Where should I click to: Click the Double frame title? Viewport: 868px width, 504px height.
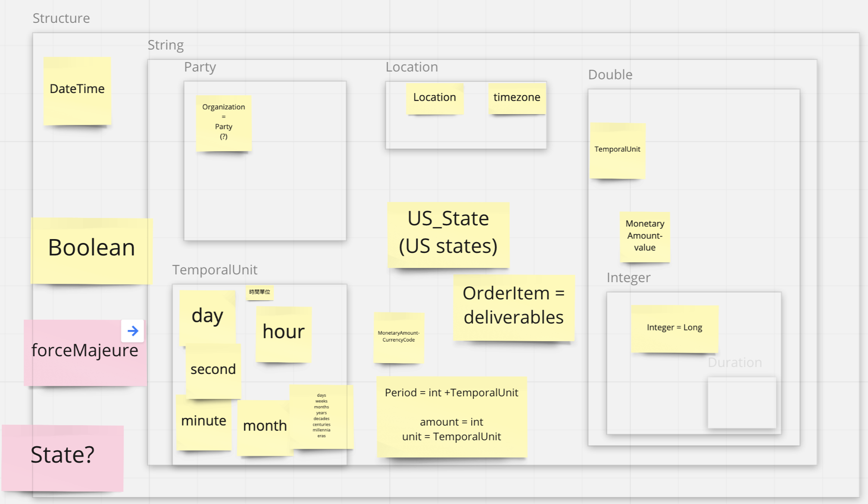click(x=610, y=75)
